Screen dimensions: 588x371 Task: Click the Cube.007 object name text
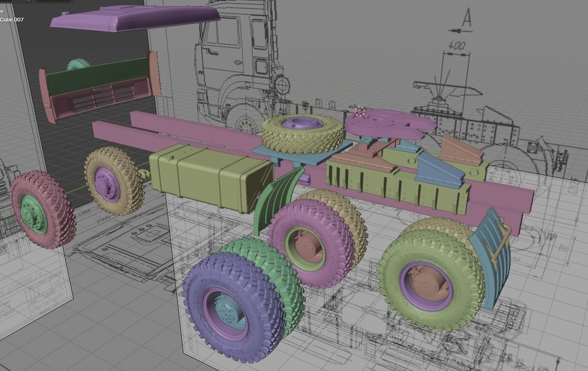(12, 20)
